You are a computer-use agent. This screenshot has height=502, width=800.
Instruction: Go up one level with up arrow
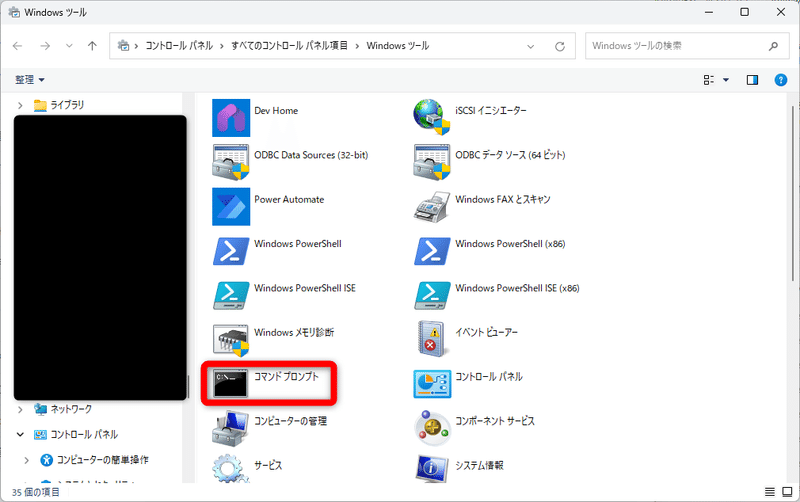[92, 46]
